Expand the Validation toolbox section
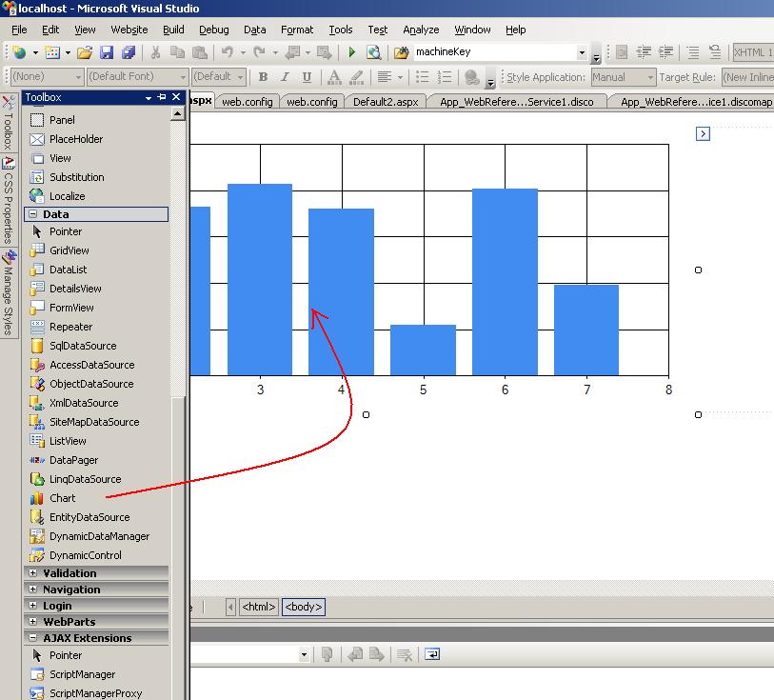 click(x=33, y=573)
